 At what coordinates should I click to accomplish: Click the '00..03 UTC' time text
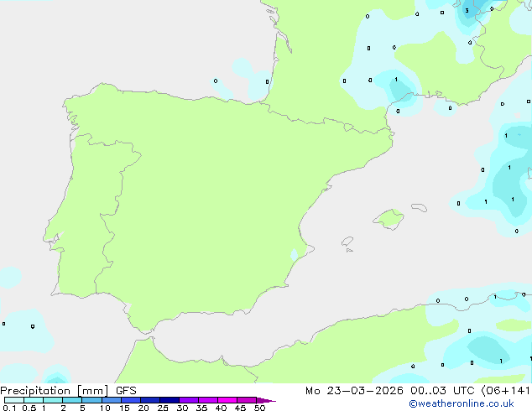(x=442, y=391)
